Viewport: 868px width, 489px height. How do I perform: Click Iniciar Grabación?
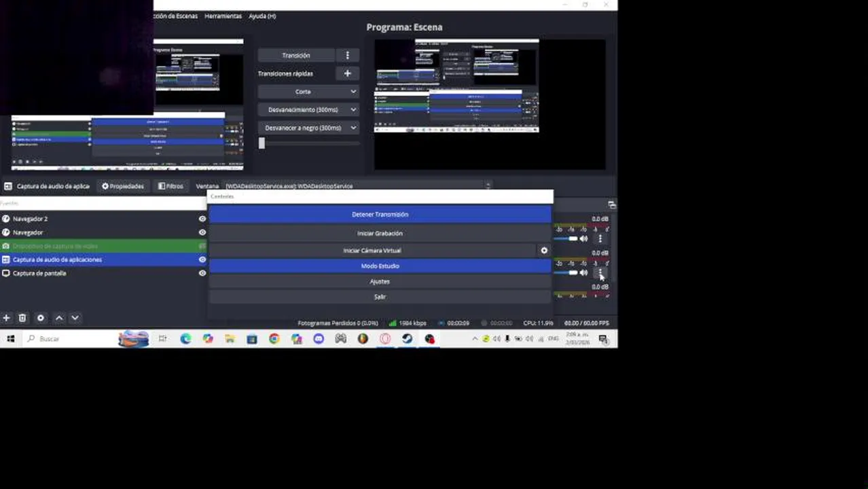[x=380, y=234]
